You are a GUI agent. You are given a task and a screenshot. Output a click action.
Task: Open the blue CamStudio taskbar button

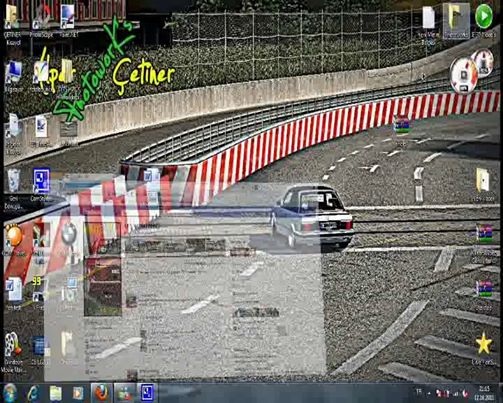(x=147, y=393)
